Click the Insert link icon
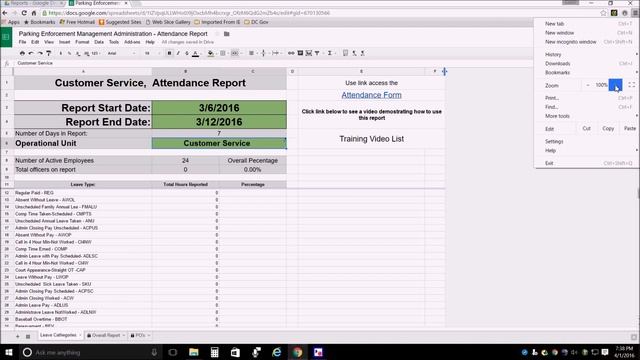Image resolution: width=640 pixels, height=360 pixels. 291,53
